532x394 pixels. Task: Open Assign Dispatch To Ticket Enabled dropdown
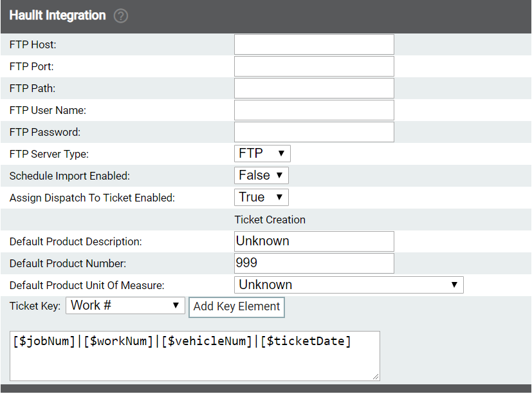(261, 198)
